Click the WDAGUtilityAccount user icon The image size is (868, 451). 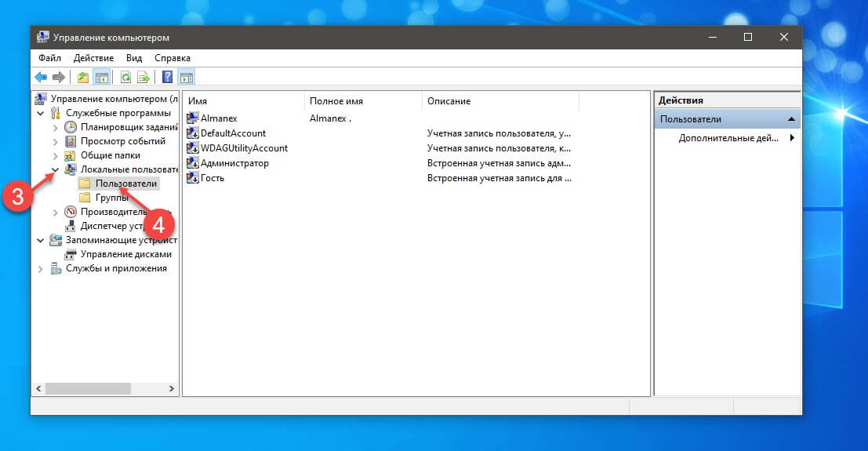(x=193, y=148)
